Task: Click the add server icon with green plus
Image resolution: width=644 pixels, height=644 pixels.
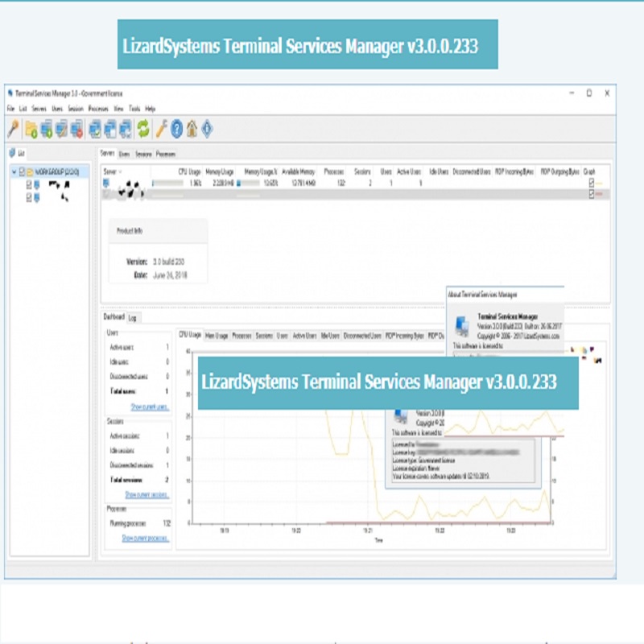Action: [46, 130]
